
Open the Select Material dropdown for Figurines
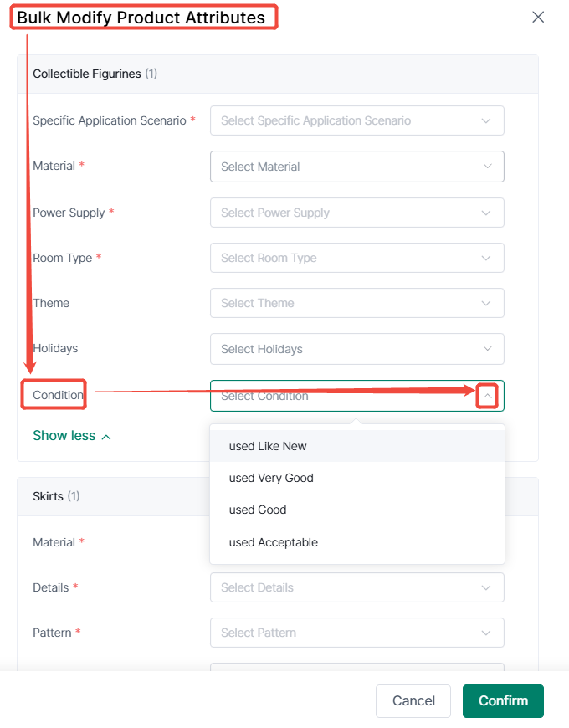(x=357, y=167)
